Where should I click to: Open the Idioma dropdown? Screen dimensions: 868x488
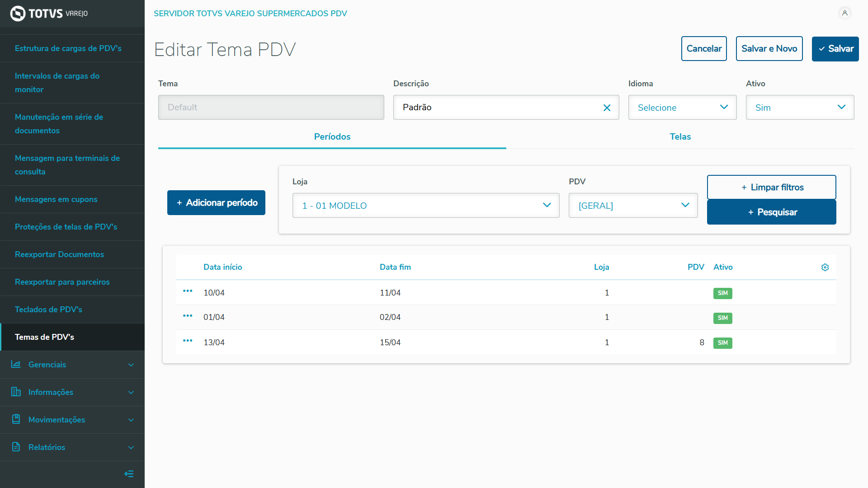click(682, 108)
